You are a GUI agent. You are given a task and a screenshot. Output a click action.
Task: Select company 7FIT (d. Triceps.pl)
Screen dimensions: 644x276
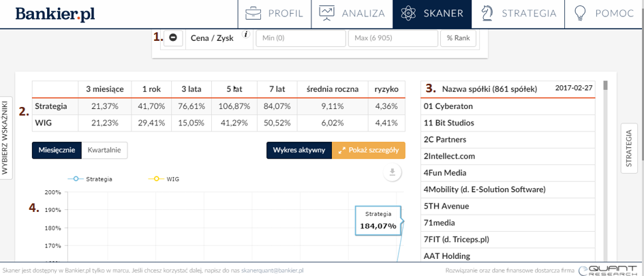pos(508,239)
